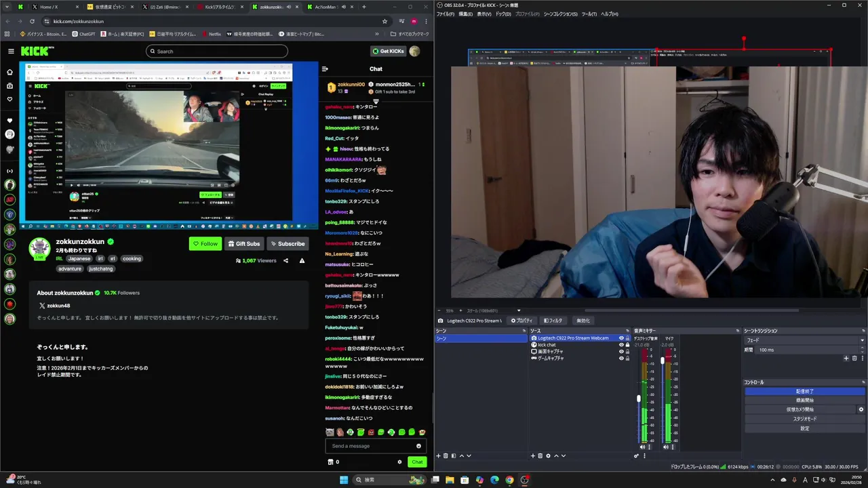Open the KICKs shop icon below chat
The height and width of the screenshot is (488, 868).
pos(331,462)
